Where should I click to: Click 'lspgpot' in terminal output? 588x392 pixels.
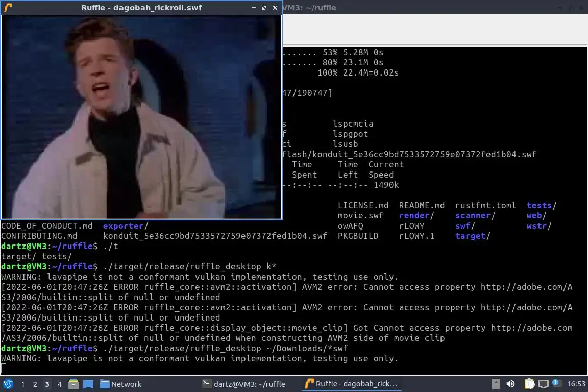click(x=350, y=134)
